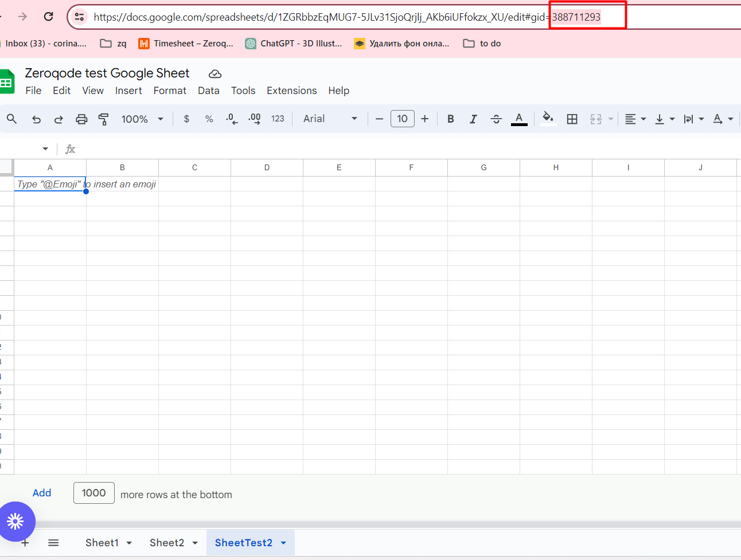Toggle Bold formatting
741x560 pixels.
[451, 119]
